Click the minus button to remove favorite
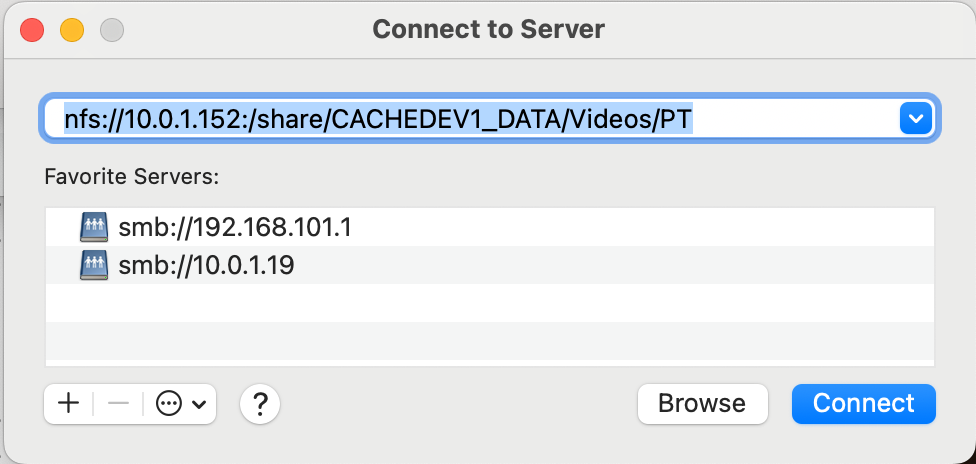This screenshot has width=976, height=464. click(x=118, y=404)
